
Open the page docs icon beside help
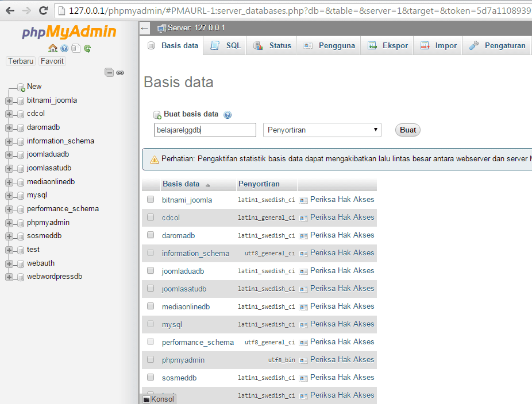click(x=76, y=48)
